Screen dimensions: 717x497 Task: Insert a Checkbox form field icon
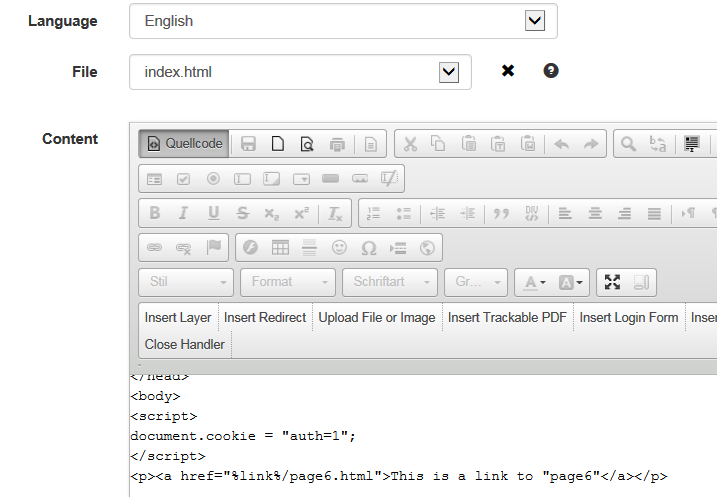183,179
